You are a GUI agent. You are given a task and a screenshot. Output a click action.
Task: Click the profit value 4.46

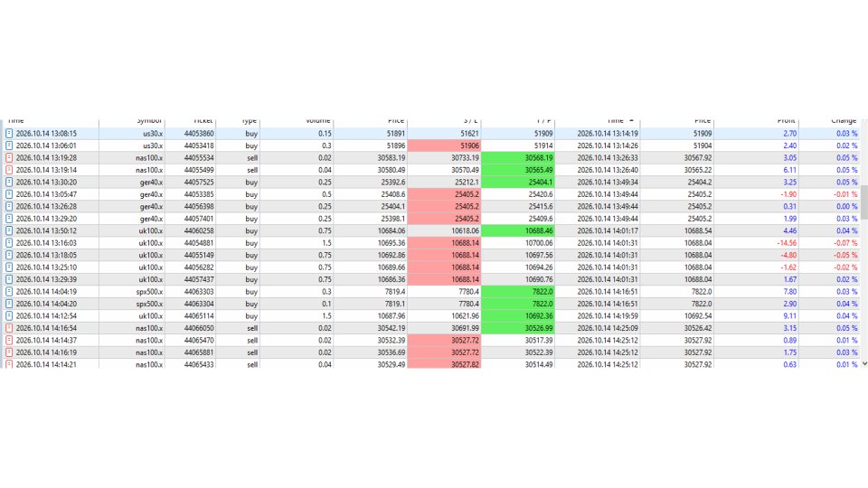click(x=790, y=230)
